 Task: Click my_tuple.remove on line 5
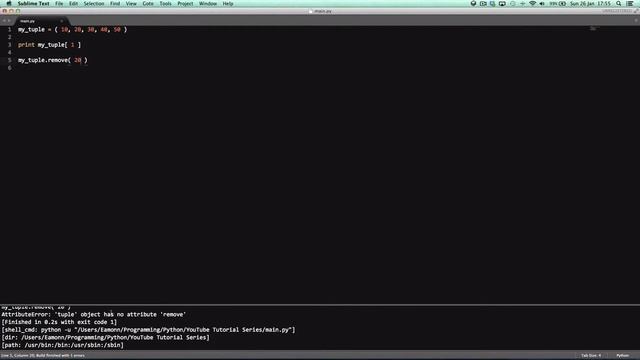(x=43, y=60)
